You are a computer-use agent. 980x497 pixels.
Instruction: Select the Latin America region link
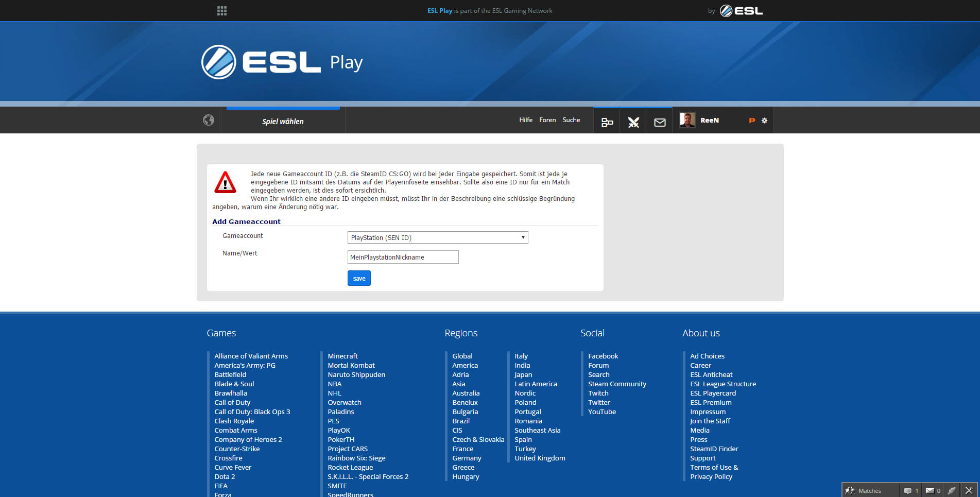[536, 384]
